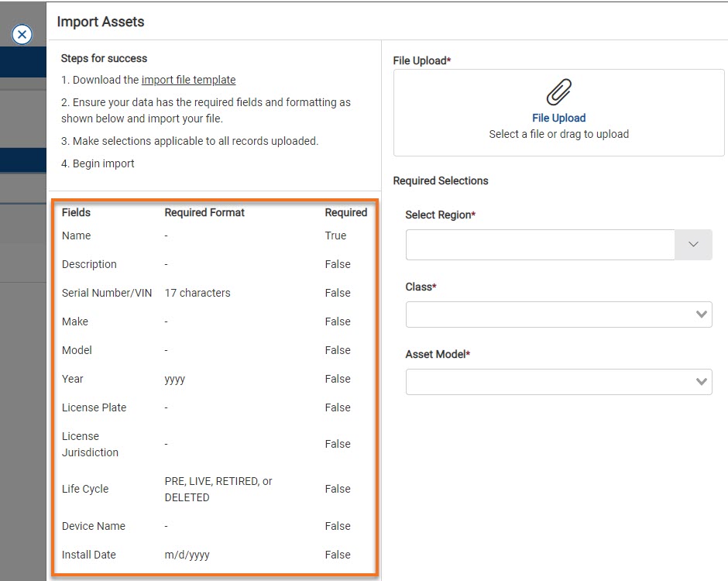Click the Import Assets dialog title
728x581 pixels.
pos(100,22)
